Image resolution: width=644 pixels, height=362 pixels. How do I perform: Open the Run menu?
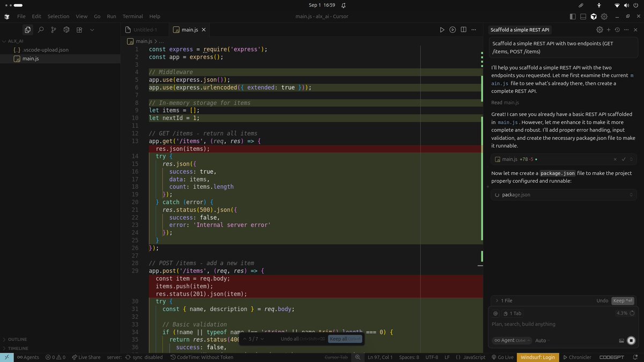pyautogui.click(x=111, y=17)
